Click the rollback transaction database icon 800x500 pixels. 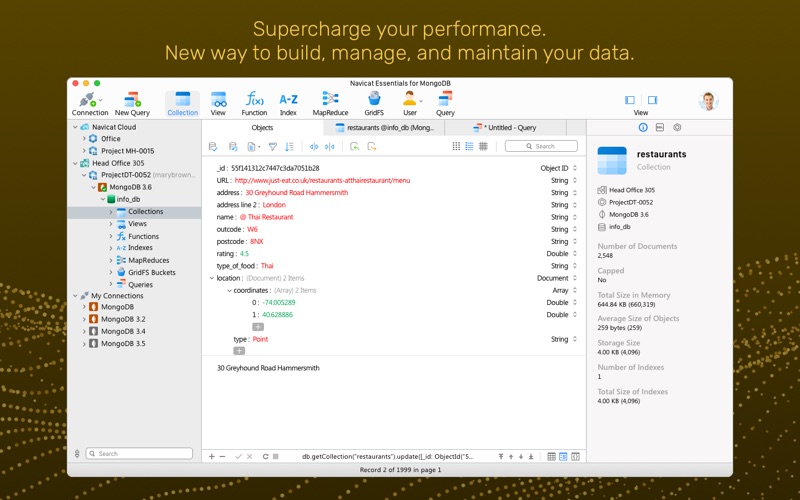point(233,147)
